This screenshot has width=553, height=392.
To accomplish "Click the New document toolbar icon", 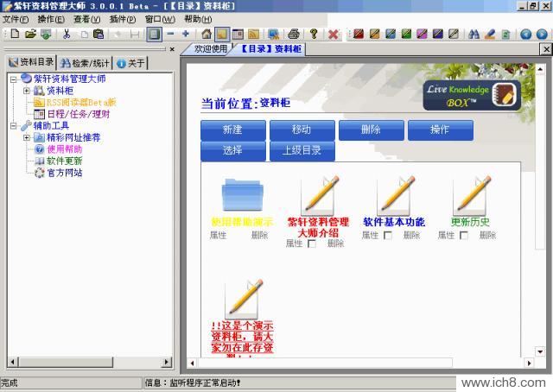I will click(x=15, y=35).
